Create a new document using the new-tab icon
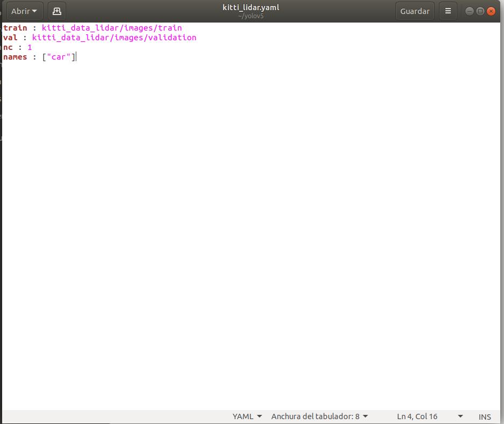Viewport: 504px width, 424px height. click(x=56, y=10)
